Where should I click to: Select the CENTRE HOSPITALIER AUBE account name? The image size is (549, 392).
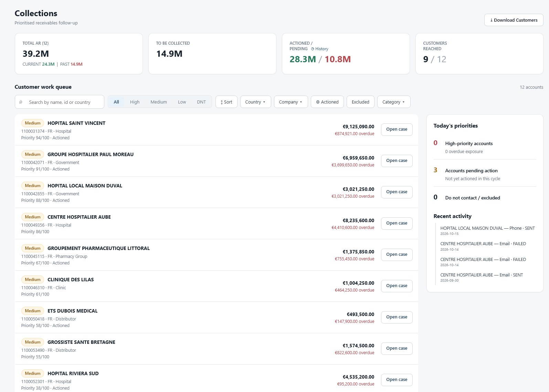pos(79,217)
